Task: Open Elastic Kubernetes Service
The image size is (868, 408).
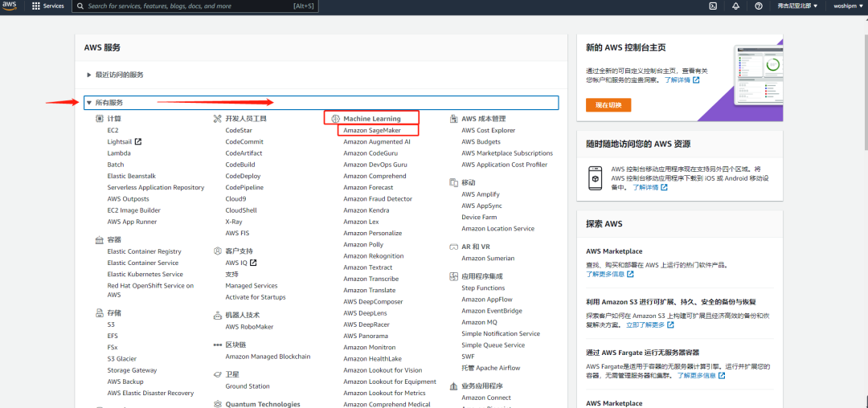Action: tap(145, 274)
